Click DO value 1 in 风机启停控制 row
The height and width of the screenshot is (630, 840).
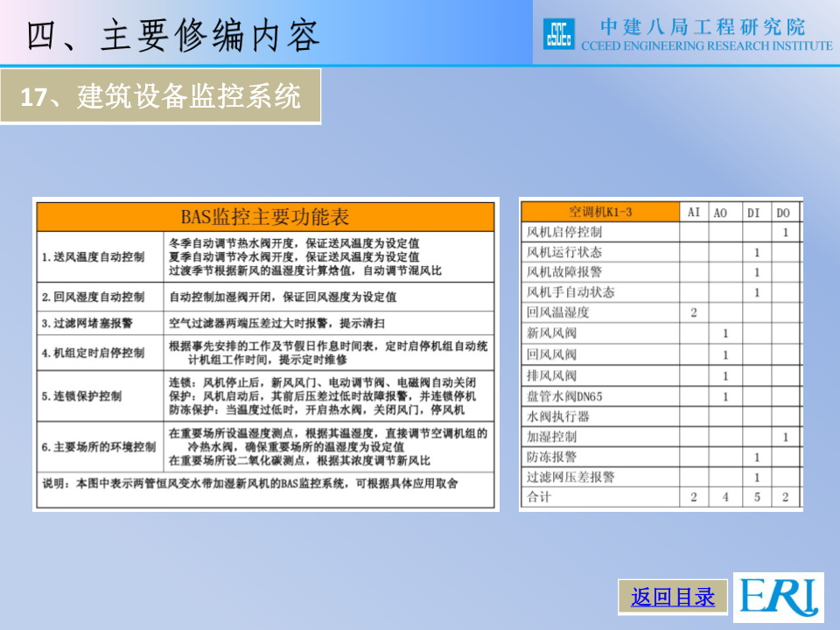(786, 233)
